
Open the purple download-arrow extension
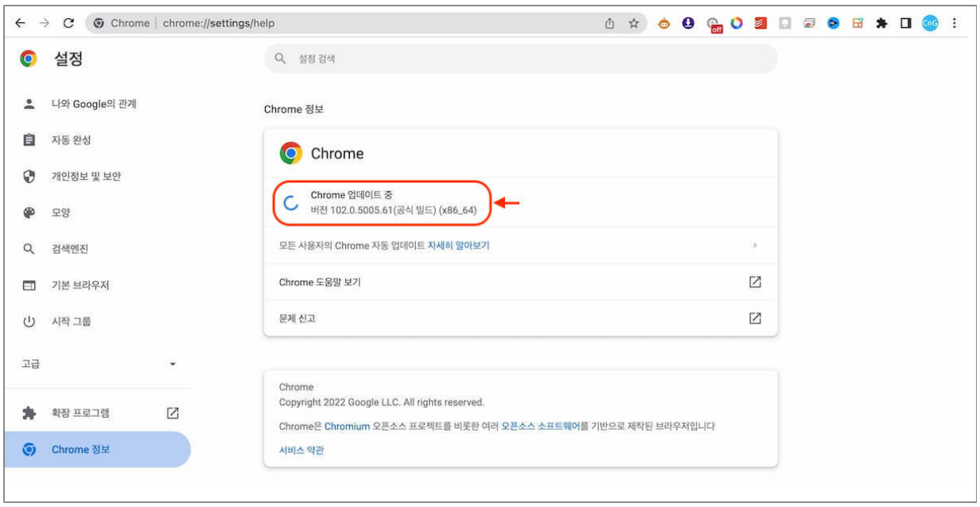point(689,23)
